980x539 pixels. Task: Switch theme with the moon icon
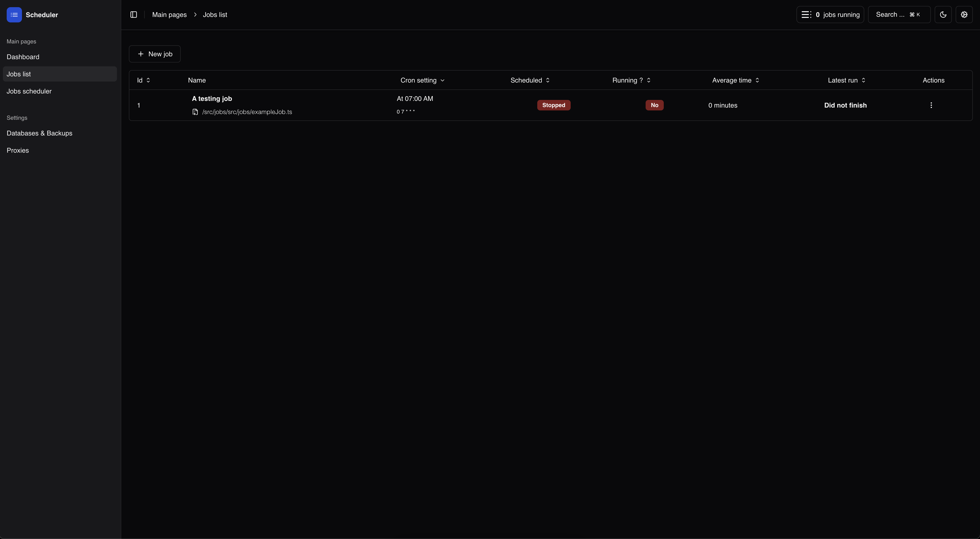pos(943,15)
